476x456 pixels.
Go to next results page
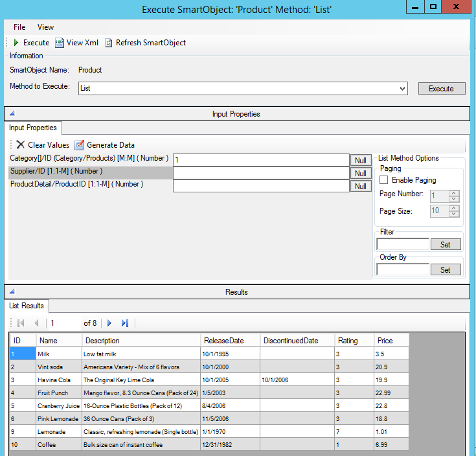coord(109,323)
